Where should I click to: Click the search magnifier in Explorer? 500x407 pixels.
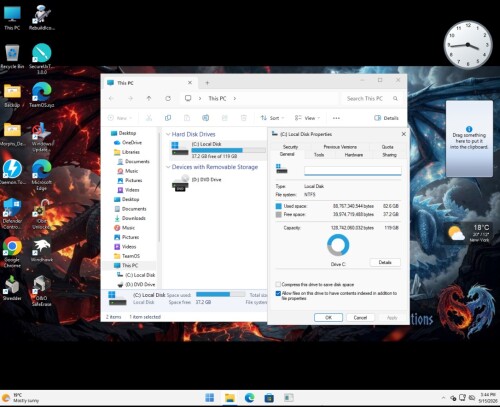pos(395,98)
